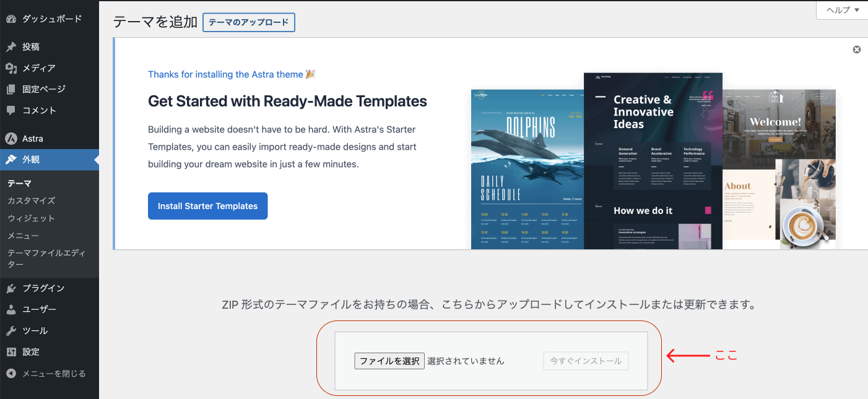Click the pushpin icon beside 投稿
The width and height of the screenshot is (868, 399).
[11, 47]
